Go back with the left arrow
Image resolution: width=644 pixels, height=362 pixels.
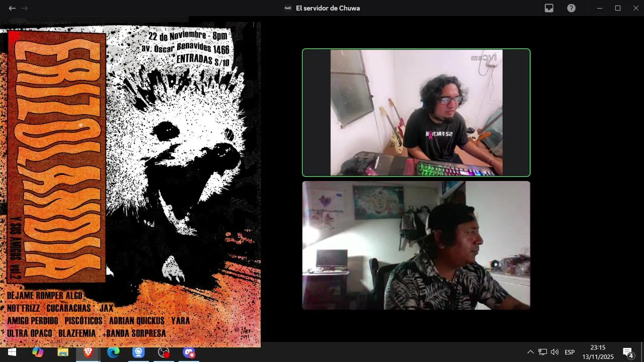click(12, 8)
